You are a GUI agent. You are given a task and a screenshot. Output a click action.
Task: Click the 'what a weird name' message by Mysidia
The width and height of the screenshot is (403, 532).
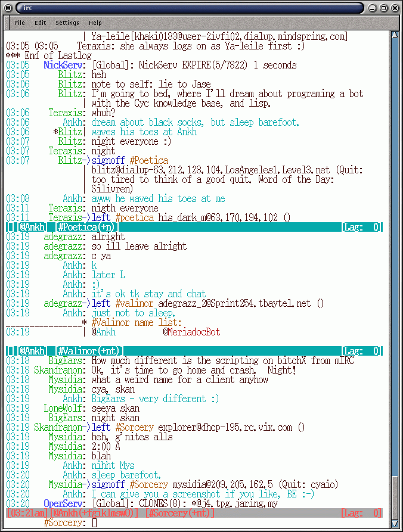point(179,379)
